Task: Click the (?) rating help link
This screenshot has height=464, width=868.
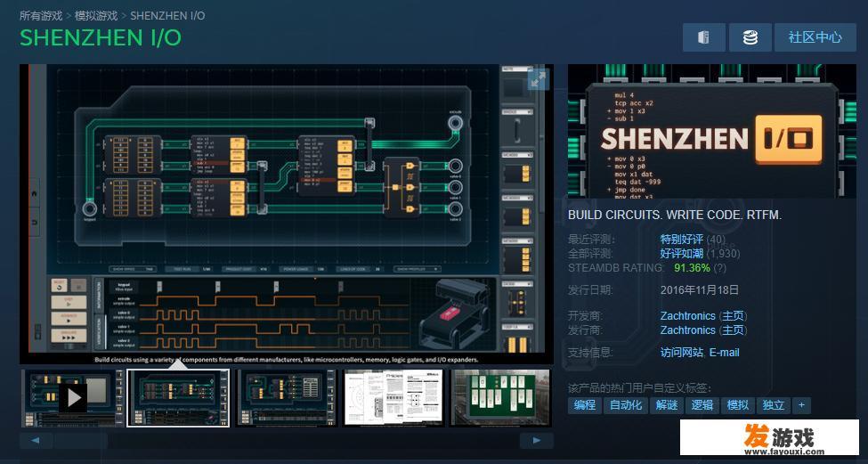Action: pyautogui.click(x=719, y=268)
